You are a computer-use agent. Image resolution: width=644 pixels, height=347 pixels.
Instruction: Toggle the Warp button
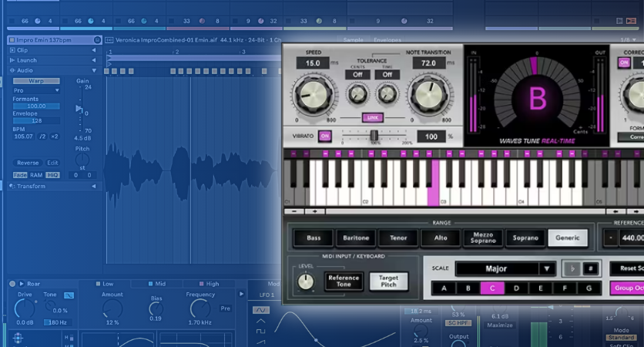[36, 81]
